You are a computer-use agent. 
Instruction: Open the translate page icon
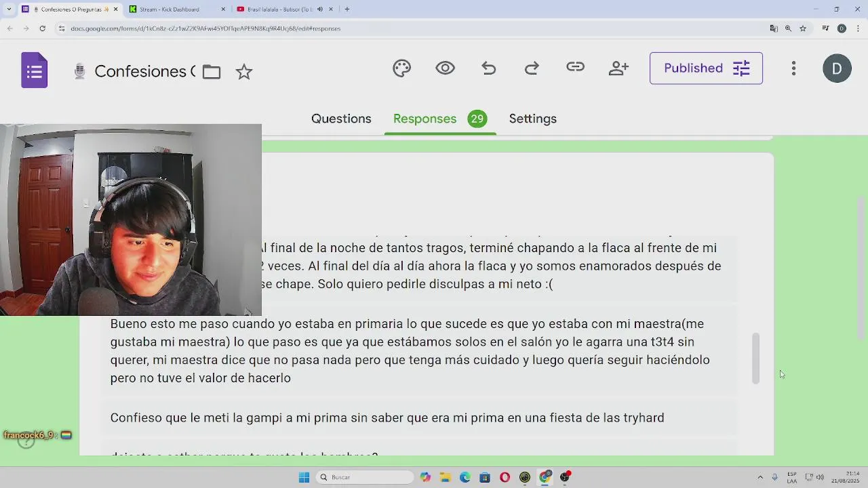point(774,28)
